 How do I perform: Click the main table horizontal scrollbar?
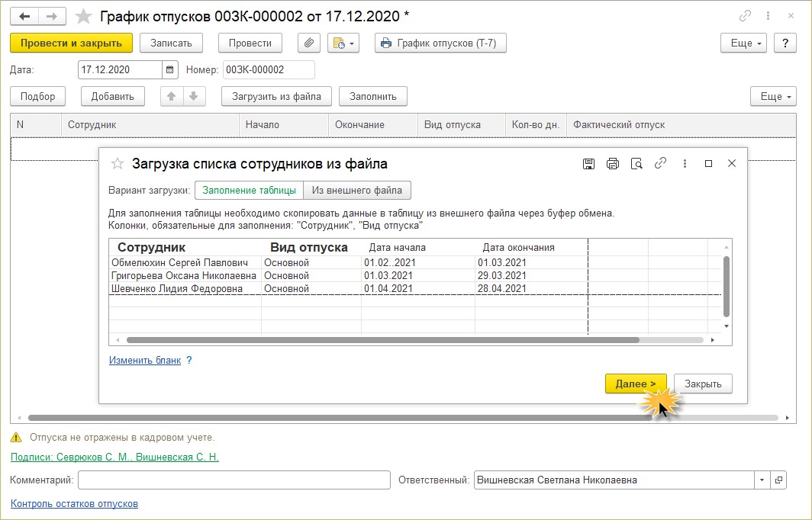(340, 418)
